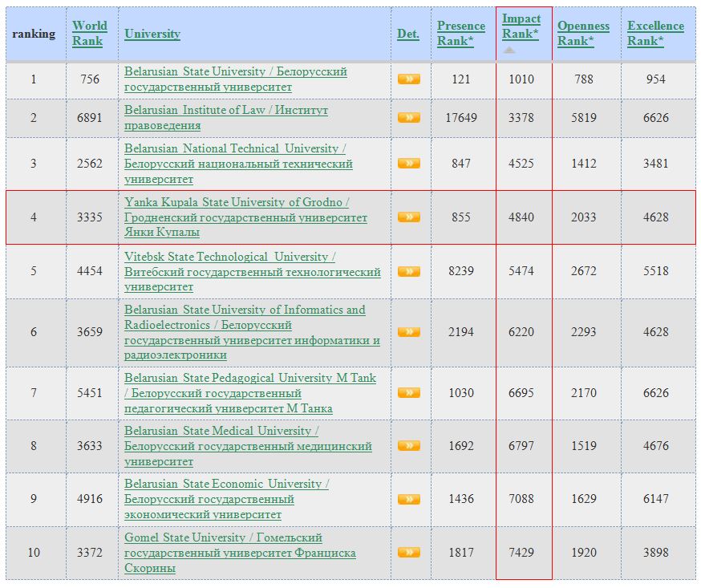Select openness rank value 1920
The height and width of the screenshot is (588, 701).
[x=583, y=552]
